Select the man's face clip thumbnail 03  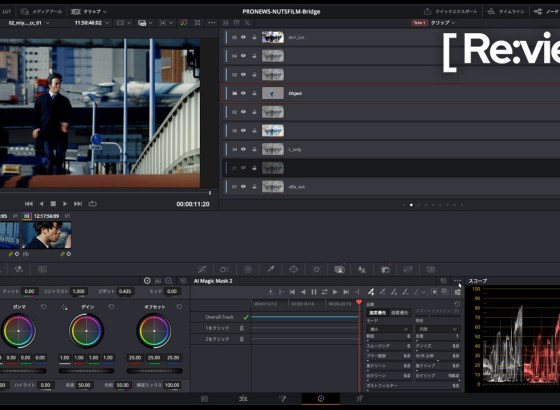(47, 235)
